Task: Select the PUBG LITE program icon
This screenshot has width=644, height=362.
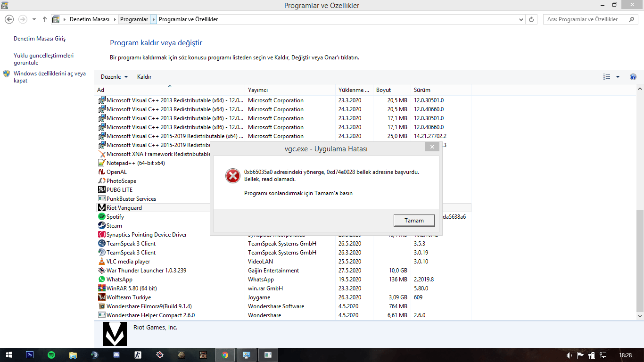Action: pyautogui.click(x=101, y=190)
